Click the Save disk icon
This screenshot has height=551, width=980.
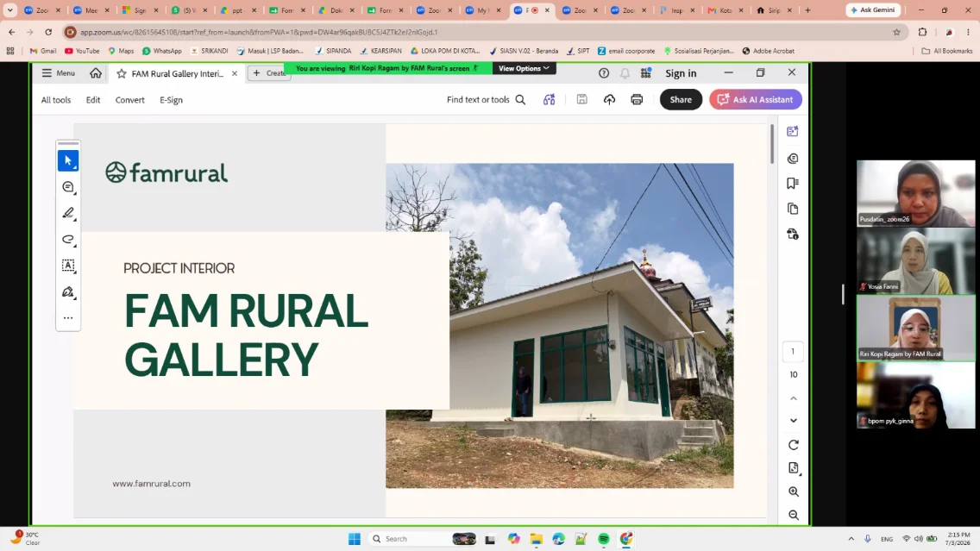click(x=581, y=99)
